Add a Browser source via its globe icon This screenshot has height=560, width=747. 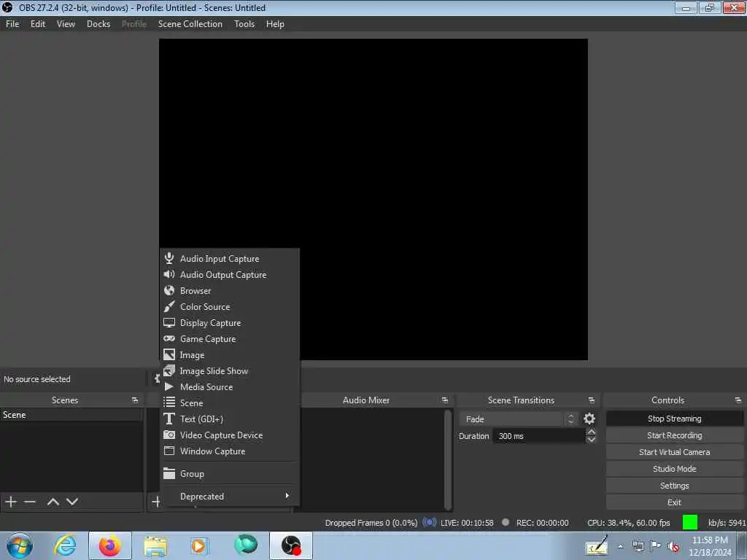pos(169,290)
